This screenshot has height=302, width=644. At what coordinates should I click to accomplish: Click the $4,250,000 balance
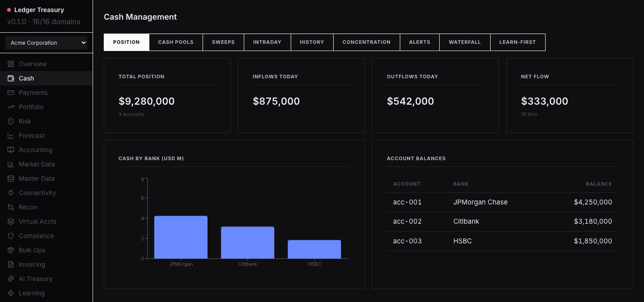593,202
